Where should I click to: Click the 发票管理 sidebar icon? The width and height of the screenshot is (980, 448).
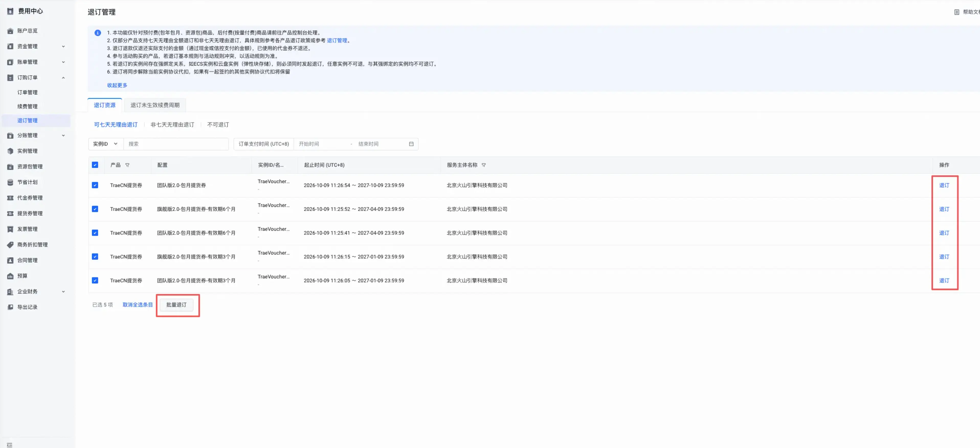pos(10,229)
